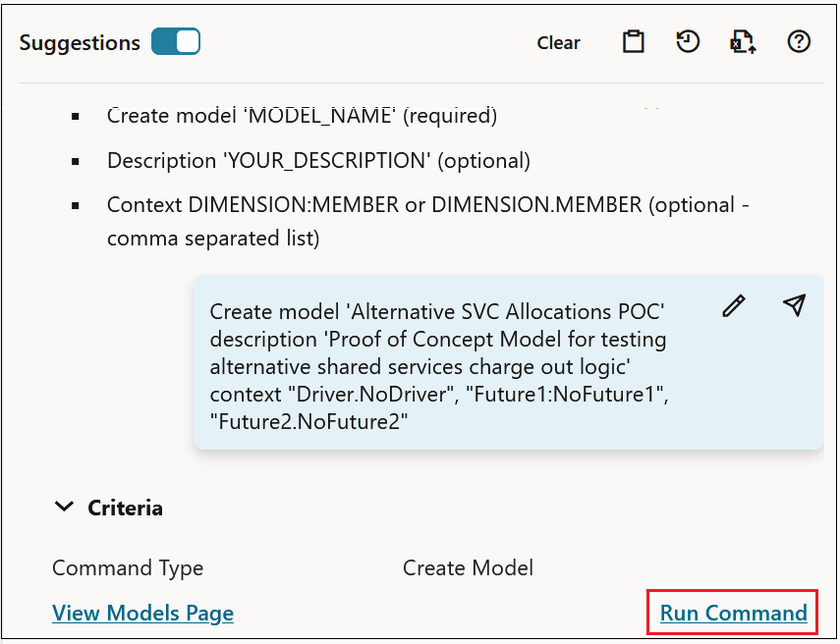Click the Create Model command type value
Image resolution: width=840 pixels, height=644 pixels.
(468, 567)
